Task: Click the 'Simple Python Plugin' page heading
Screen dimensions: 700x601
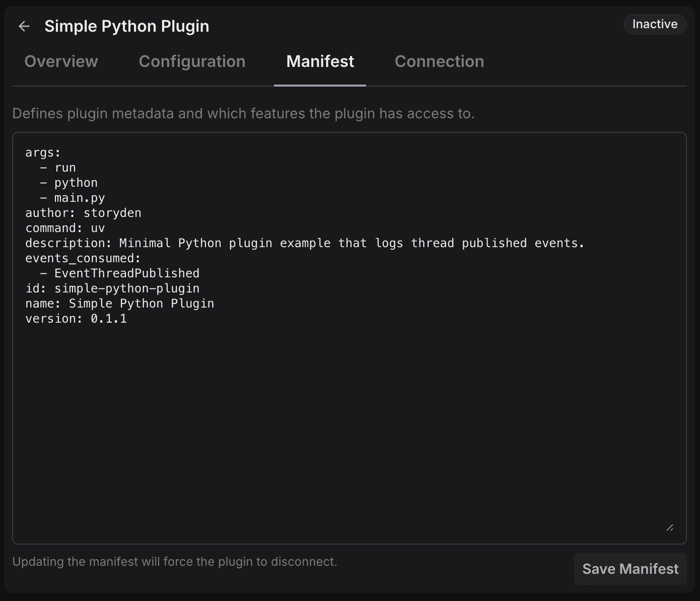Action: tap(126, 26)
